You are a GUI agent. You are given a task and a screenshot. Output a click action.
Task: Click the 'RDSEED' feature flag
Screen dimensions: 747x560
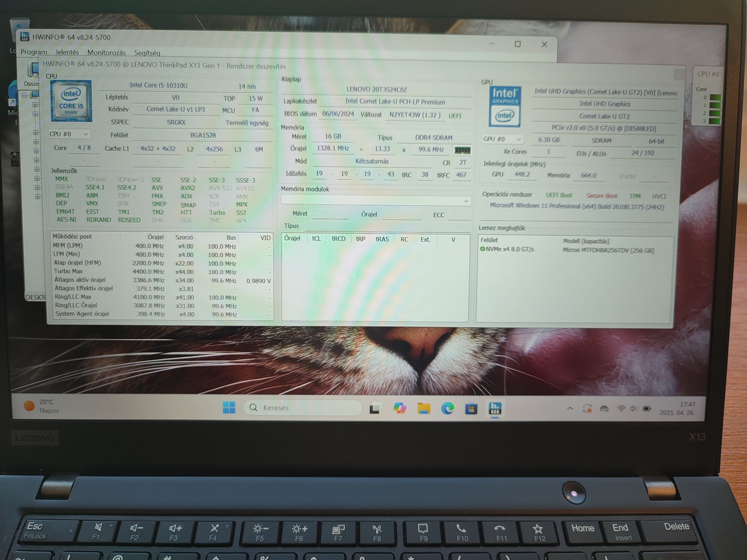tap(129, 220)
